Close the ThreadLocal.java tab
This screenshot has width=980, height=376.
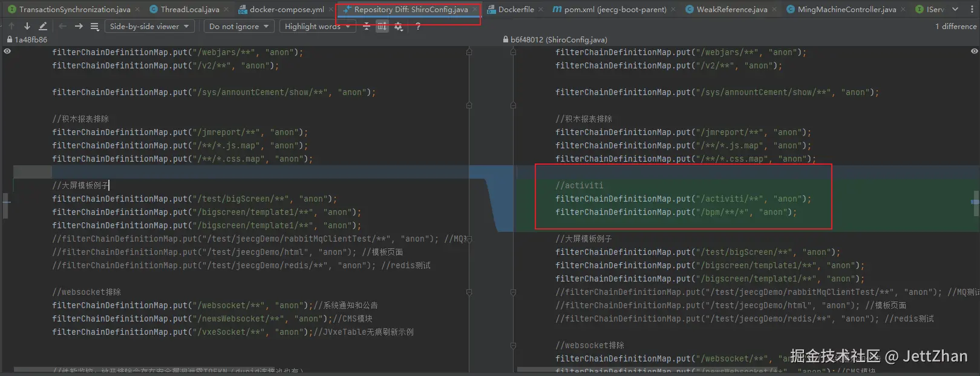[x=226, y=9]
